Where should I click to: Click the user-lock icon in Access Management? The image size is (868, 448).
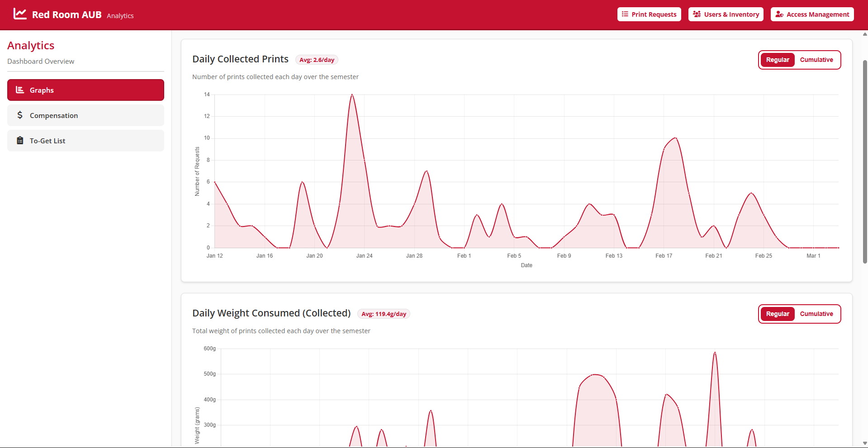pyautogui.click(x=779, y=14)
